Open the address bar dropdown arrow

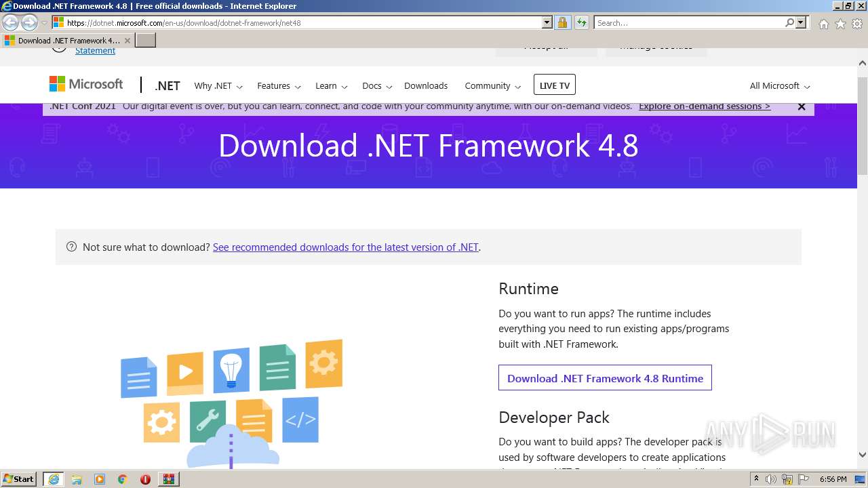tap(547, 23)
